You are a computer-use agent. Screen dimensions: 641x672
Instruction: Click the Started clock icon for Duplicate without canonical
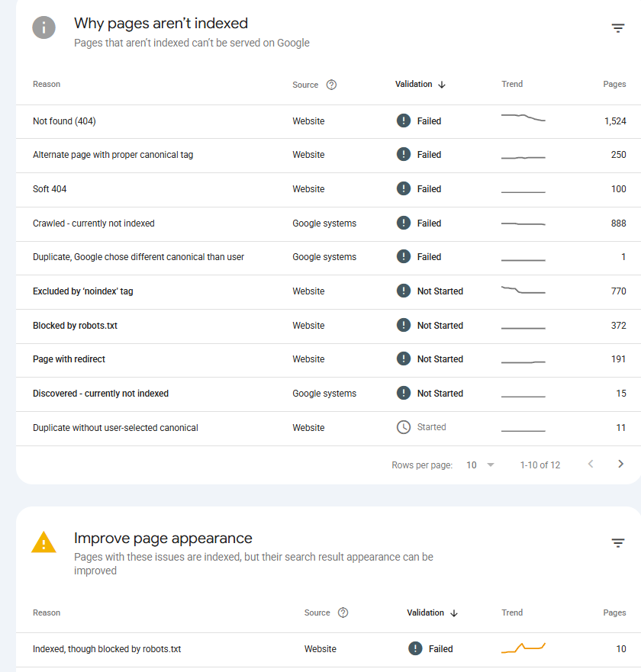coord(404,427)
